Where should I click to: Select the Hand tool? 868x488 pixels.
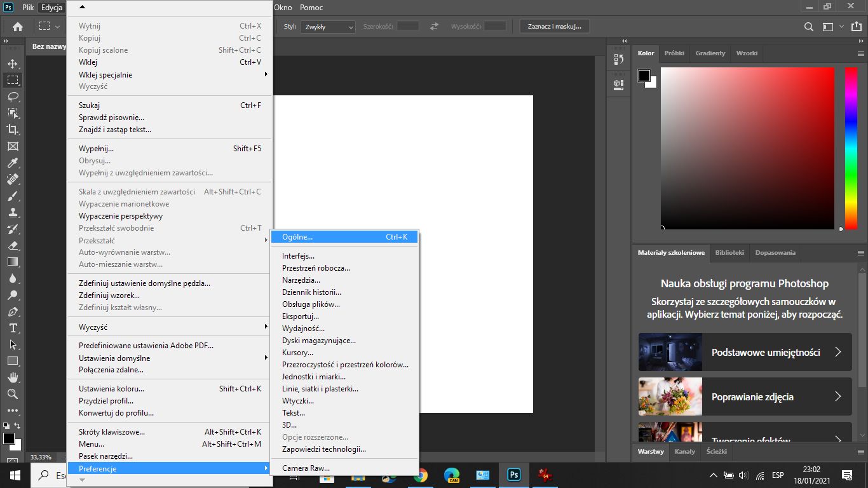pyautogui.click(x=12, y=377)
